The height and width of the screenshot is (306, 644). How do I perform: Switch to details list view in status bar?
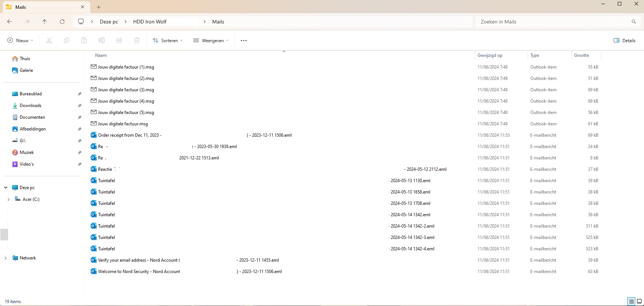pos(631,302)
